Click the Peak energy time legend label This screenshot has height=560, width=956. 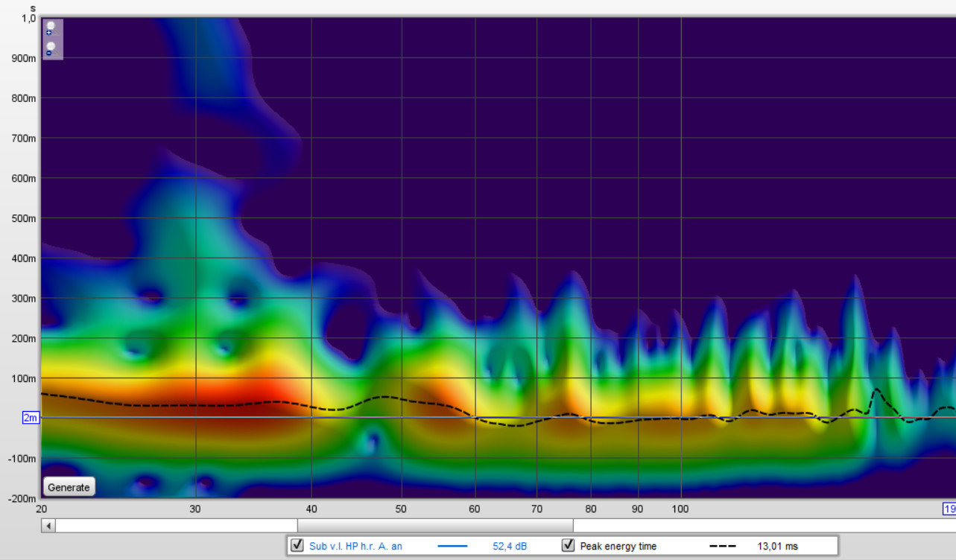pos(618,547)
